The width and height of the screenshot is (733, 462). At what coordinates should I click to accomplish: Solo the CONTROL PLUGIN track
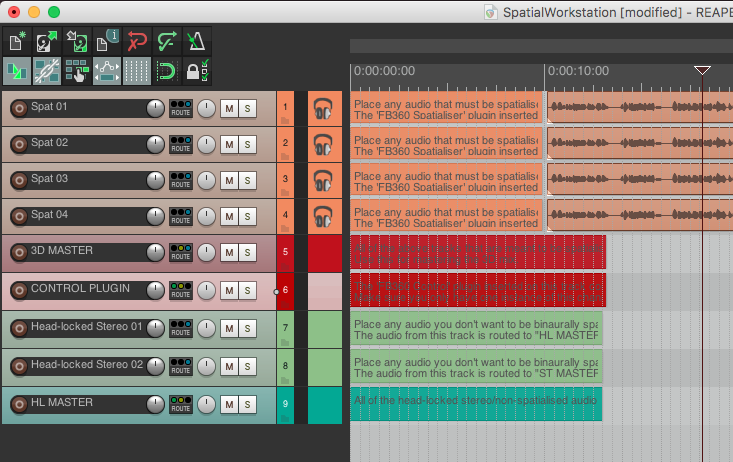[x=247, y=291]
